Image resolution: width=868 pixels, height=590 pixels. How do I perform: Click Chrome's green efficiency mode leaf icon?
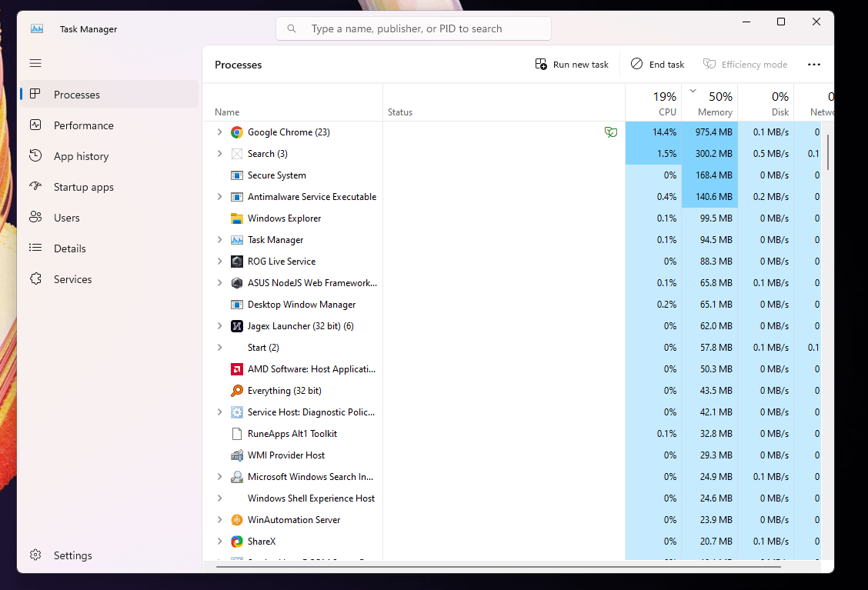tap(610, 132)
